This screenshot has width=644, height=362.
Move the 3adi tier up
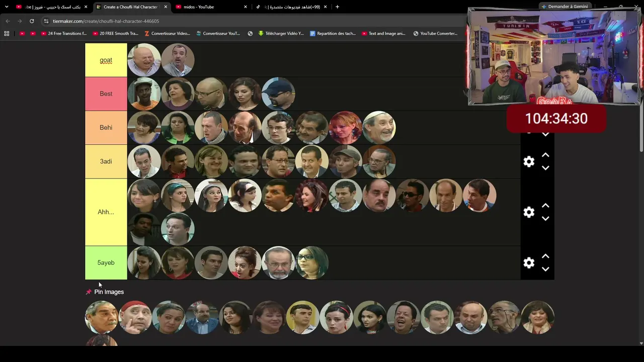click(545, 155)
